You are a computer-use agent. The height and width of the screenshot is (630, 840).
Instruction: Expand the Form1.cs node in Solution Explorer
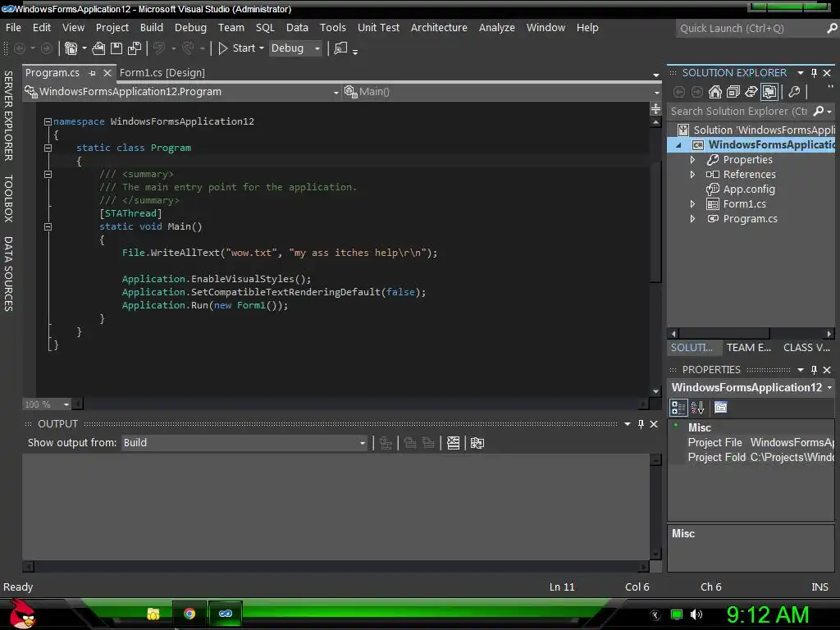tap(692, 204)
